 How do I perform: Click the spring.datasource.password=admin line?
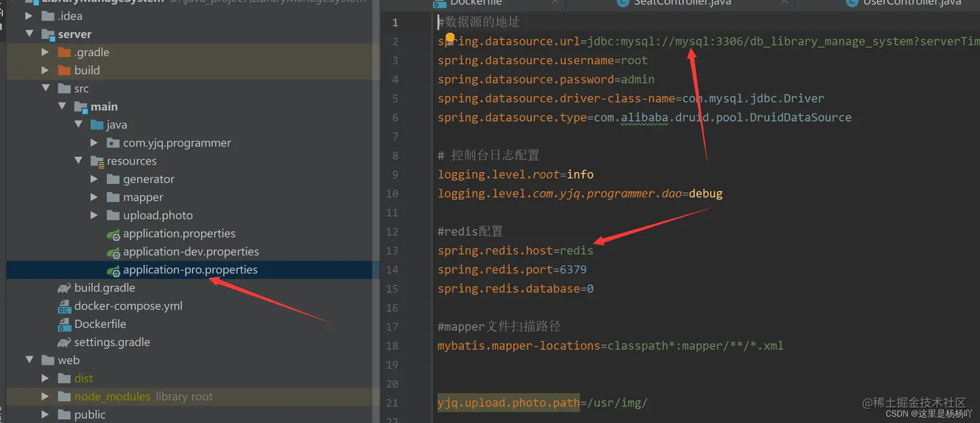[x=546, y=80]
